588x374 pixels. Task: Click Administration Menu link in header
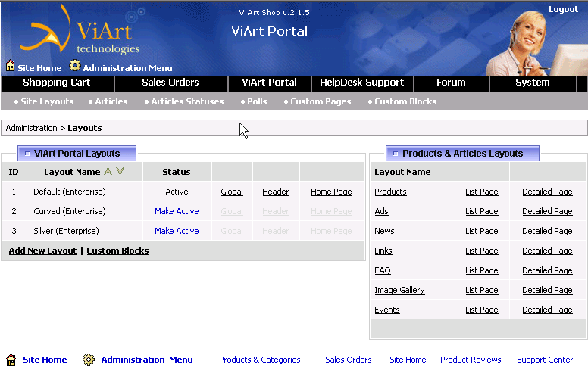127,68
